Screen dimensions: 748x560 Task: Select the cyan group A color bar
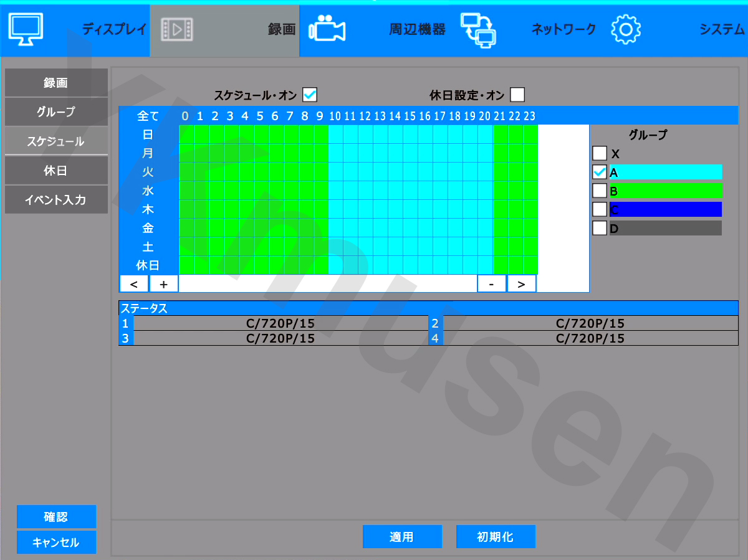666,172
